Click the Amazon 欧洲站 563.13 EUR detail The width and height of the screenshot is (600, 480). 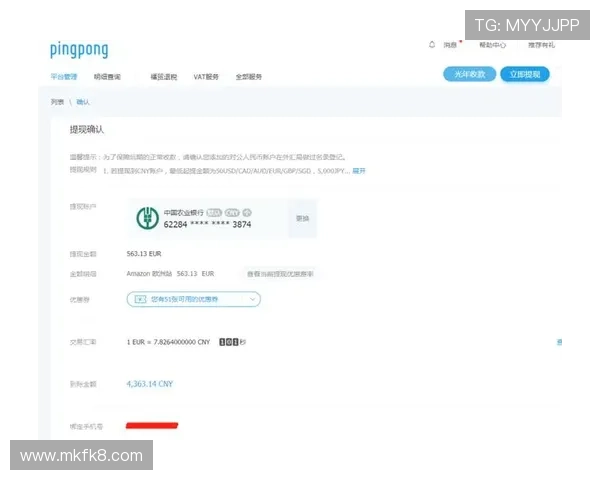(x=170, y=274)
